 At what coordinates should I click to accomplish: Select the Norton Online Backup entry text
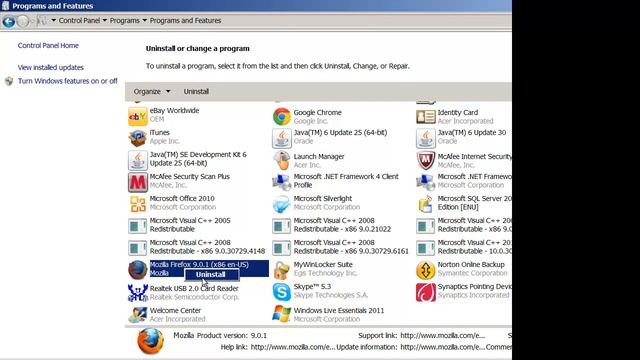coord(473,269)
